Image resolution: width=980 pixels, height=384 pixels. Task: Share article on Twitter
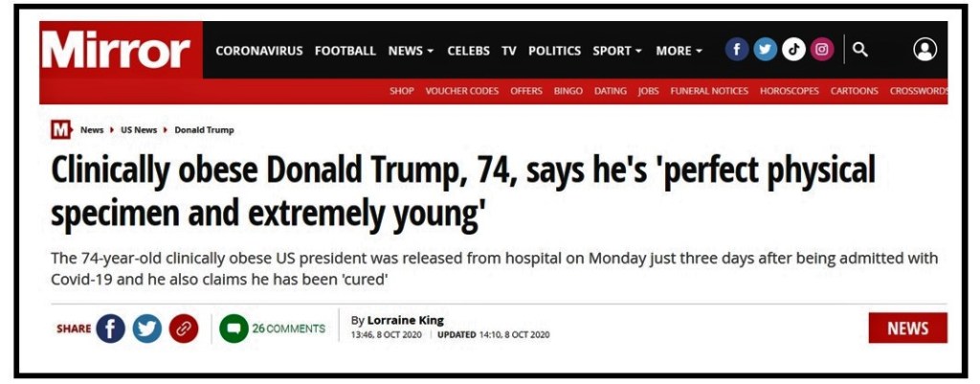[147, 328]
